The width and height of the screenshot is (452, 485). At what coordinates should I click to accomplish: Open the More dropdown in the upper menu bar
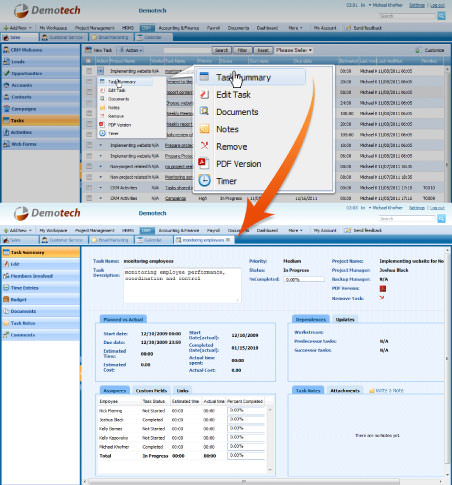(x=295, y=28)
